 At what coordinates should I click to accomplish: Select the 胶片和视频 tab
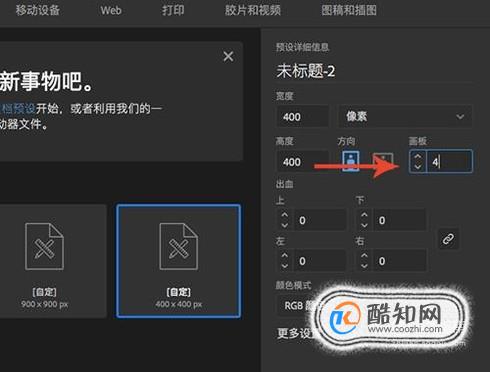coord(253,10)
